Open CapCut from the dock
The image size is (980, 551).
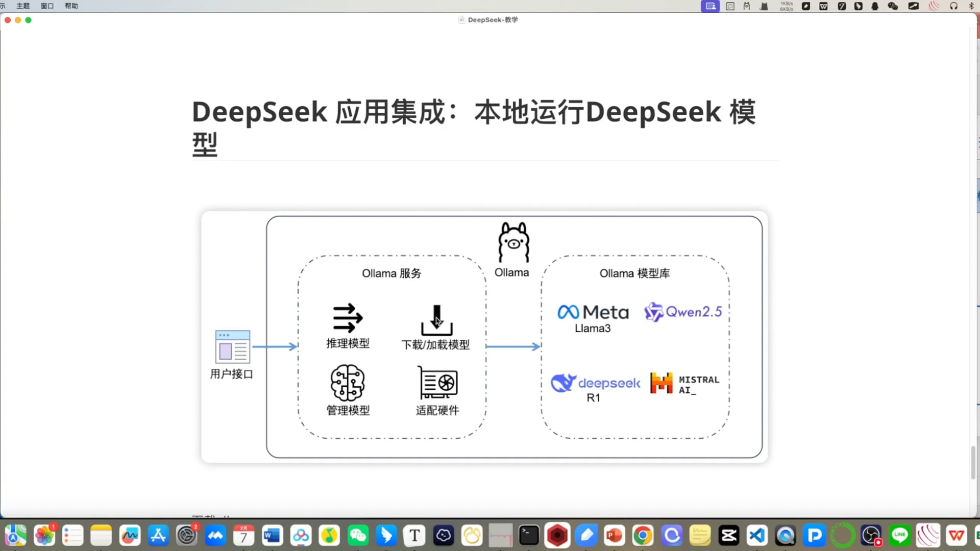[728, 535]
